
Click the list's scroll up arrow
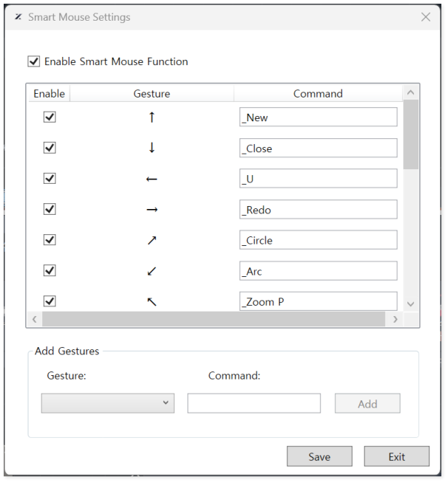410,92
